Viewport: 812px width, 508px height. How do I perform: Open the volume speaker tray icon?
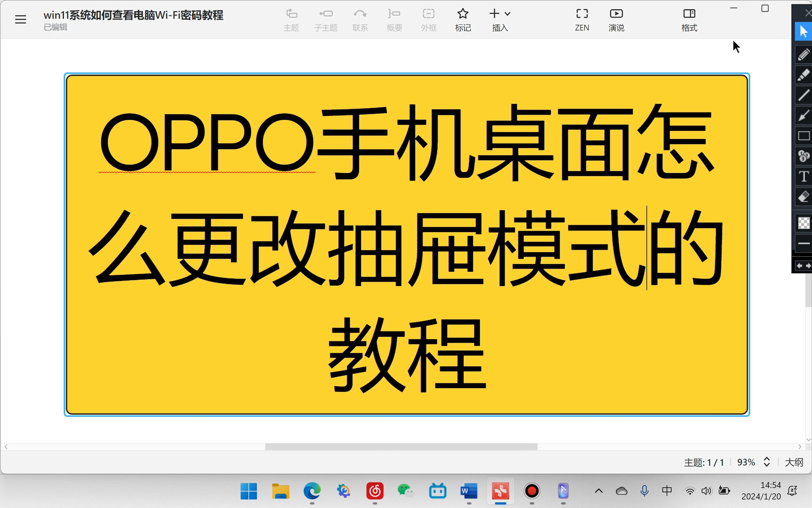point(707,491)
